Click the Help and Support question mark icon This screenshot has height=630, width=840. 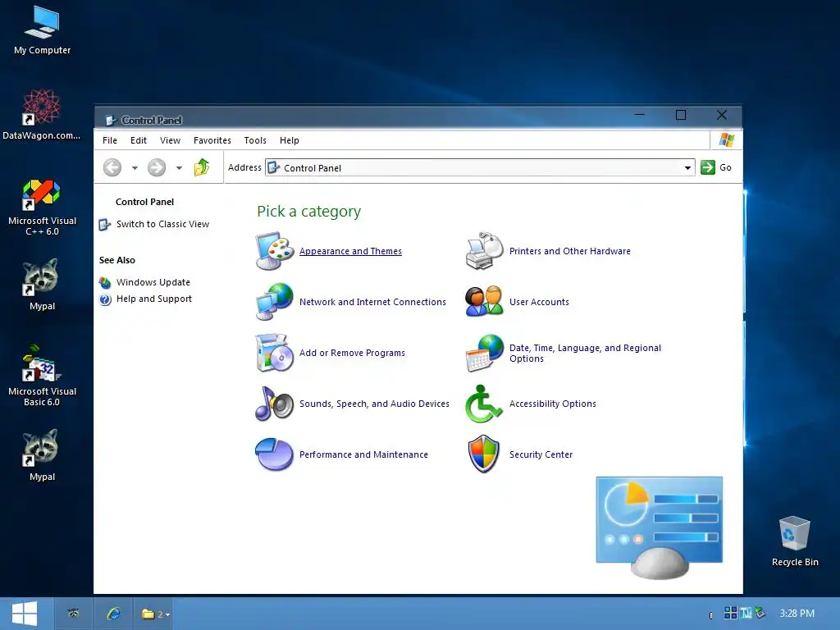[x=105, y=299]
